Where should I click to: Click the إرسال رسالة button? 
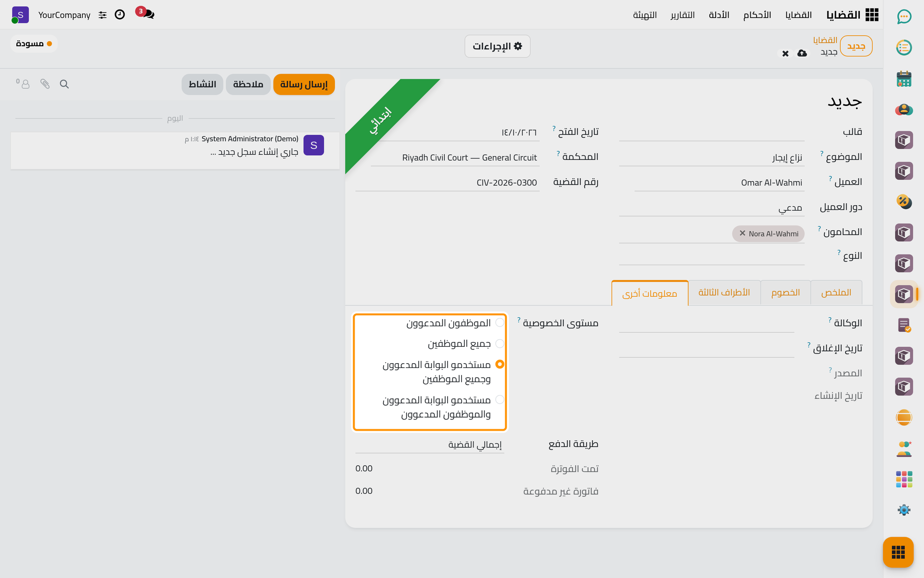click(304, 84)
